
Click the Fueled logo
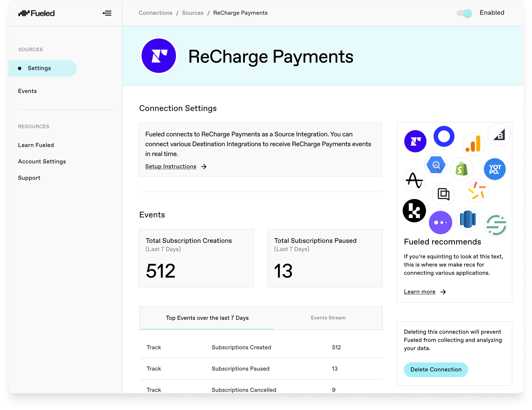(36, 13)
